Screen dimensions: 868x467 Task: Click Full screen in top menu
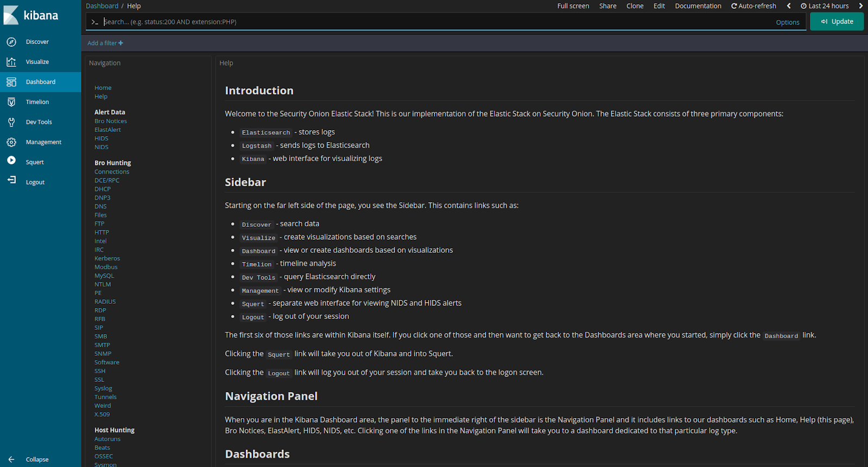click(x=573, y=6)
